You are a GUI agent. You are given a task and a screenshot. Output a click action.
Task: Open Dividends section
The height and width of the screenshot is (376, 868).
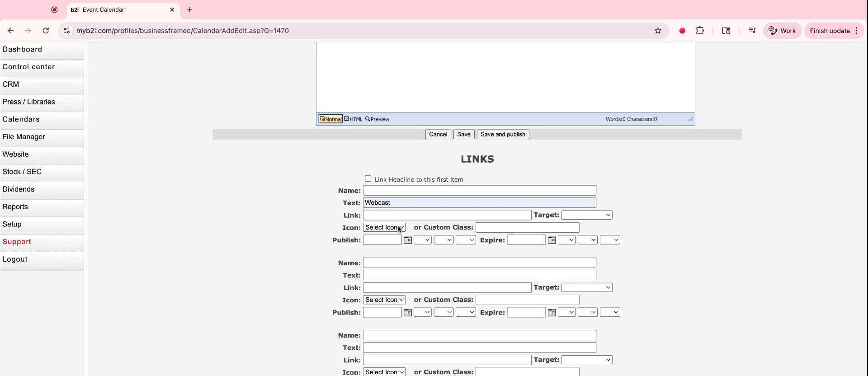[42, 189]
